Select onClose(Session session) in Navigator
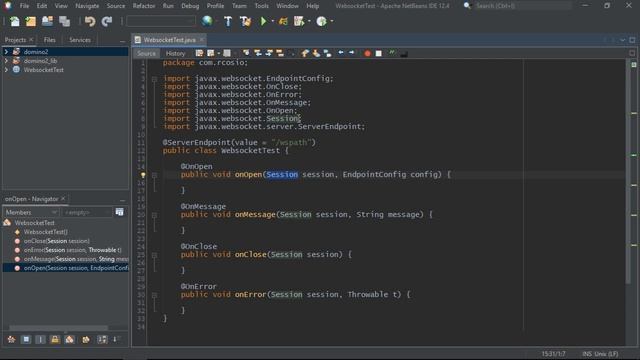This screenshot has width=640, height=360. [x=56, y=241]
